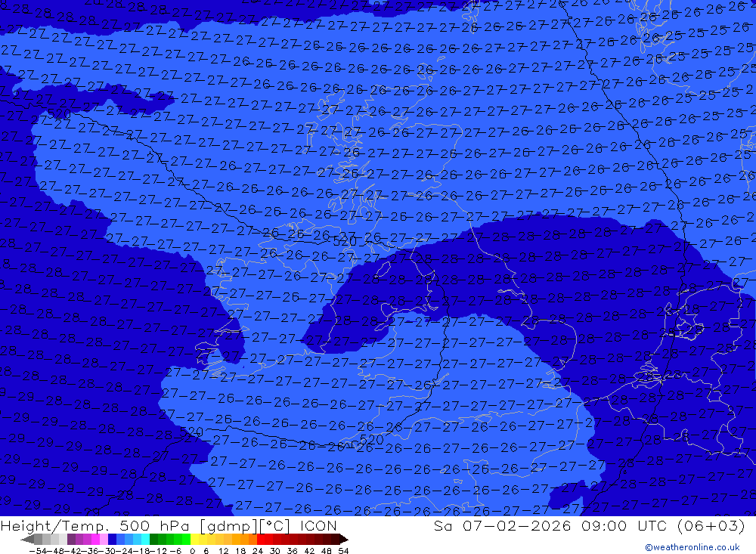Select the yellow 0 legend swatch
Viewport: 756px width, 554px height.
(195, 539)
